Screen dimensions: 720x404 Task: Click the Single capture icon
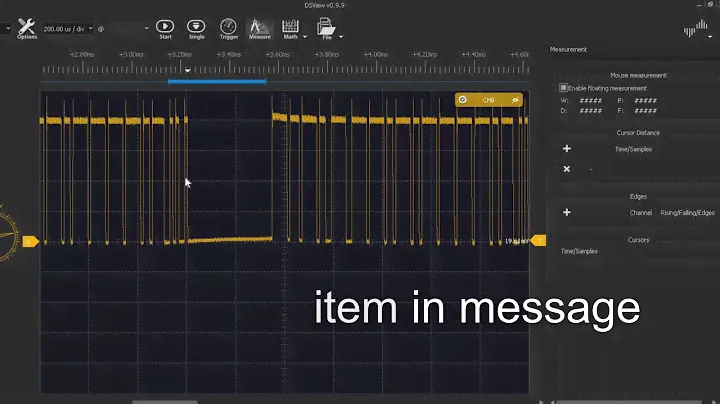coord(196,26)
